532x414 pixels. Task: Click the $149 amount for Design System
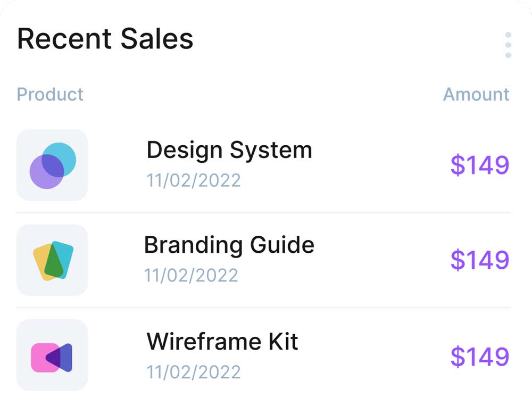coord(480,165)
